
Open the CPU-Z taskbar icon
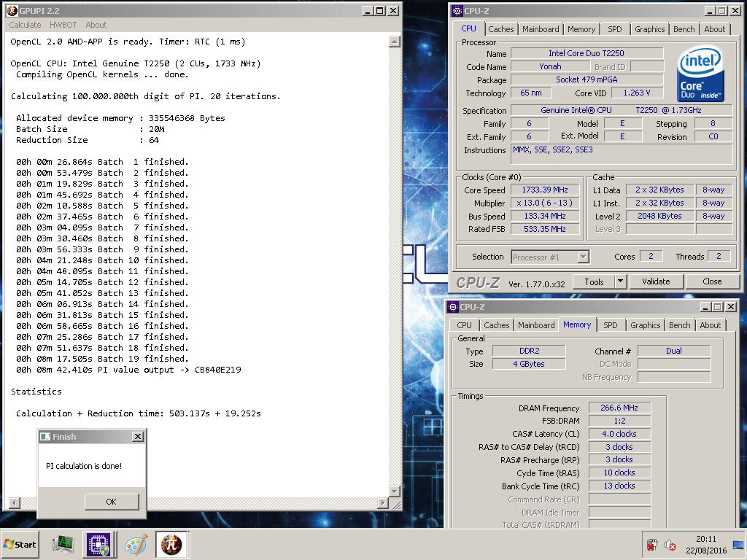tap(98, 544)
